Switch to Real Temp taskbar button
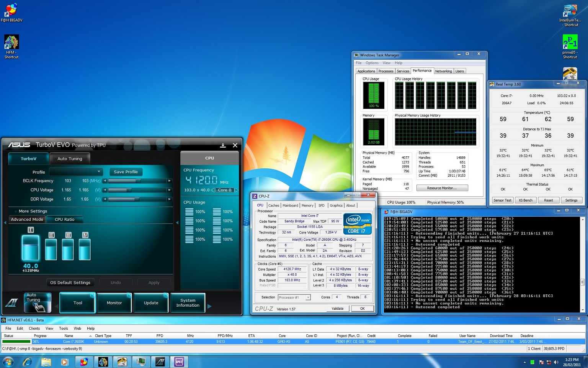 (x=122, y=361)
